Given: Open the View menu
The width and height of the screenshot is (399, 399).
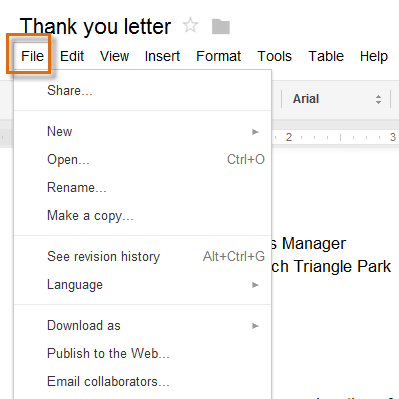Looking at the screenshot, I should pyautogui.click(x=114, y=56).
